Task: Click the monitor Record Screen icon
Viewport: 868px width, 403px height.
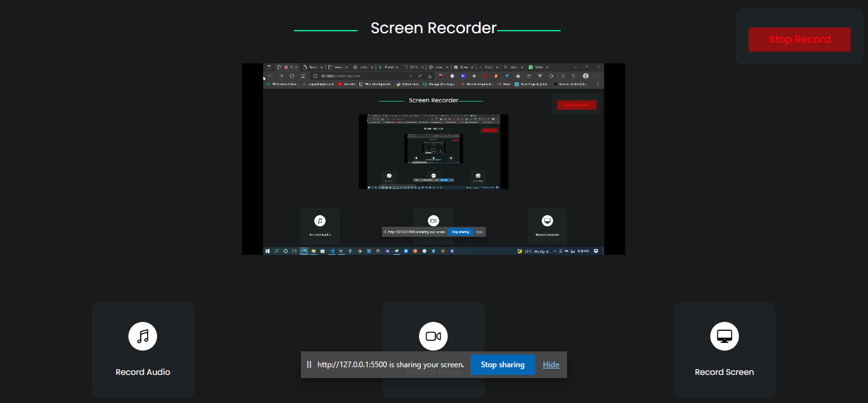Action: 724,336
